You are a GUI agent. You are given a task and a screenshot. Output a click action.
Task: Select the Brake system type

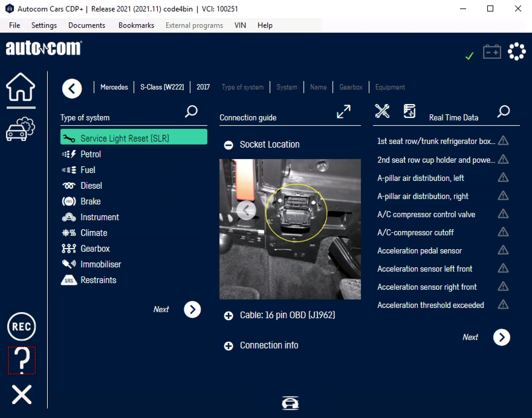(134, 201)
